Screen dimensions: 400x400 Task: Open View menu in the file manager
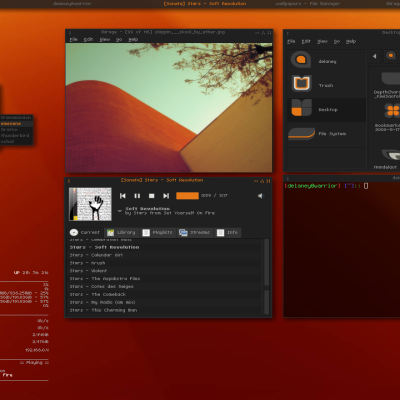point(322,41)
